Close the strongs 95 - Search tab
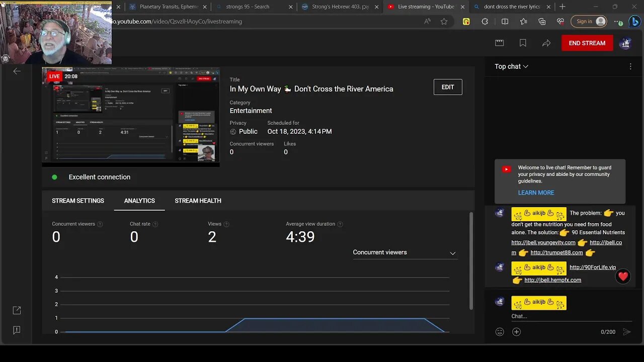This screenshot has width=644, height=362. point(290,7)
